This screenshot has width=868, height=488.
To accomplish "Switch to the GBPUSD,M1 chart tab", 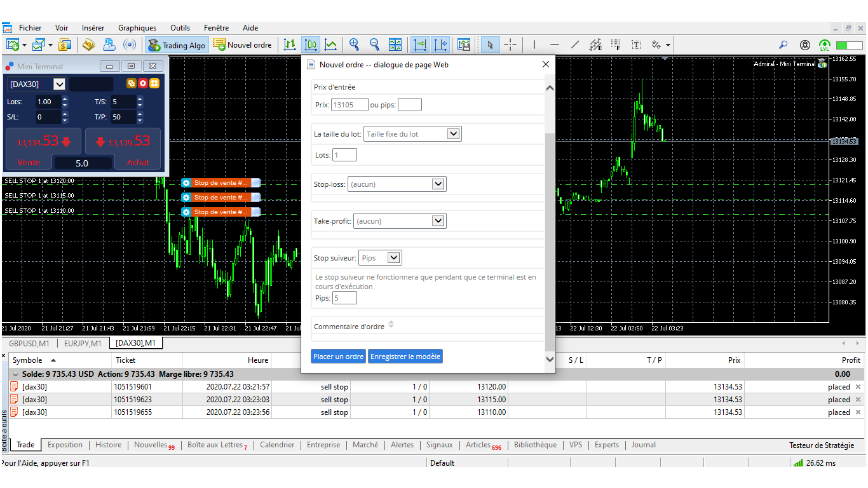I will pos(29,344).
